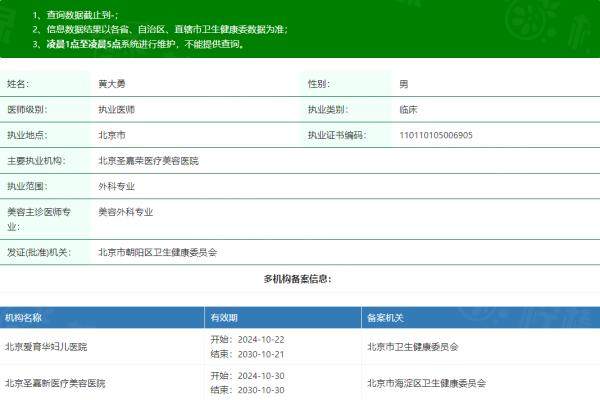Open the 北京圣嘉新医疗美容医院 row entry
This screenshot has width=600, height=400.
55,383
